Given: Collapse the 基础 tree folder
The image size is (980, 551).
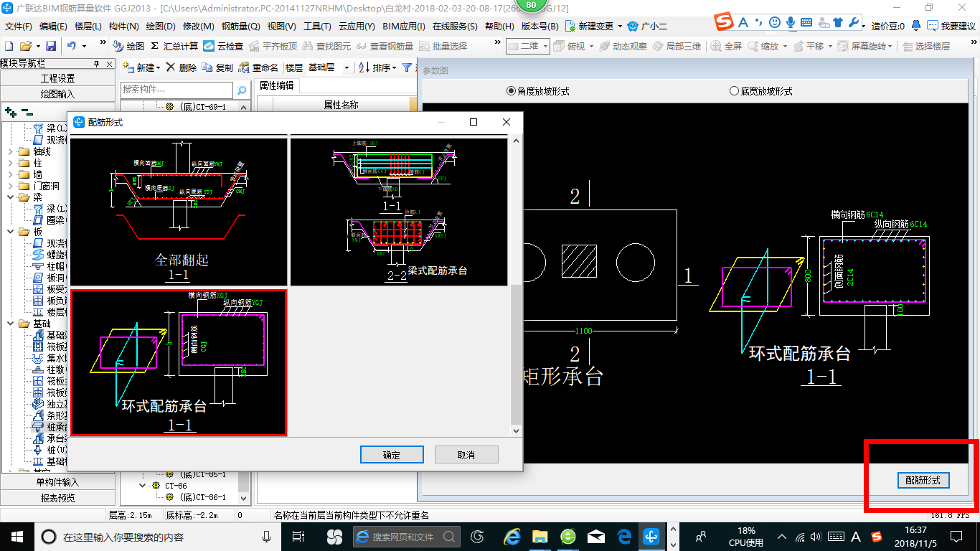Looking at the screenshot, I should coord(10,324).
